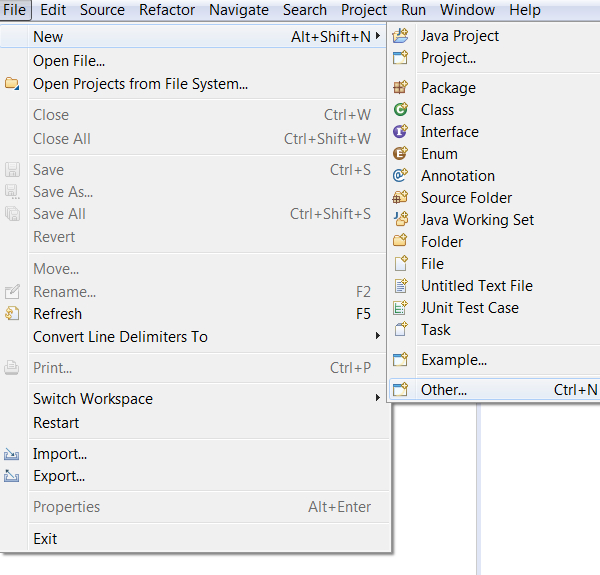Click the green Class icon

point(401,110)
